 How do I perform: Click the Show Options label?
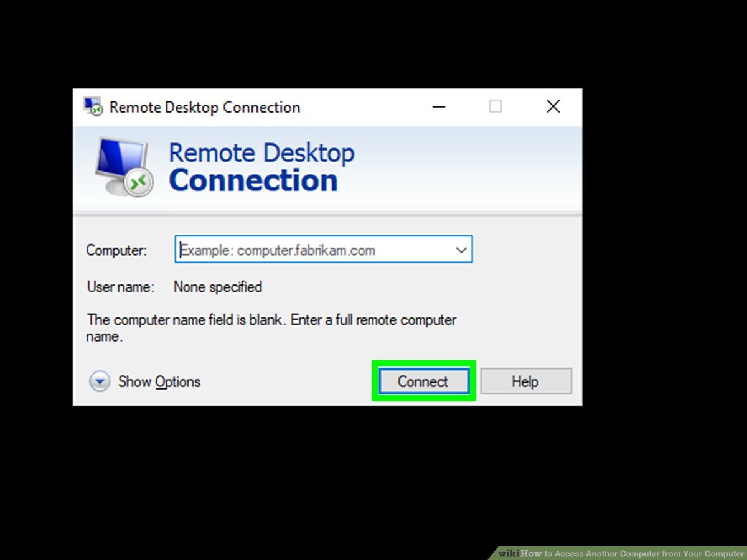coord(159,382)
